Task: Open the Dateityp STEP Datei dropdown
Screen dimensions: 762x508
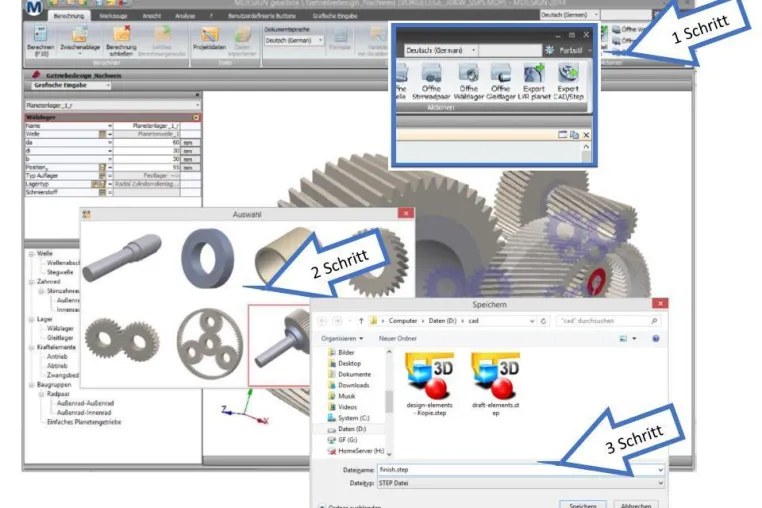Action: pyautogui.click(x=520, y=483)
